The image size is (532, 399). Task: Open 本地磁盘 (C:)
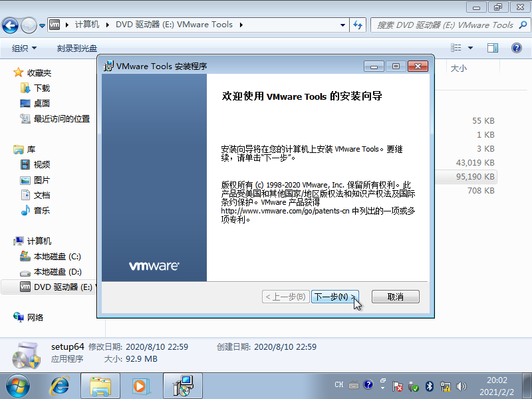51,257
